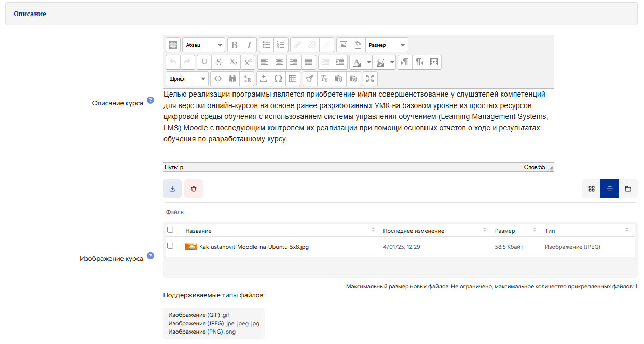Apply the text color A button
The width and height of the screenshot is (644, 344).
[358, 62]
